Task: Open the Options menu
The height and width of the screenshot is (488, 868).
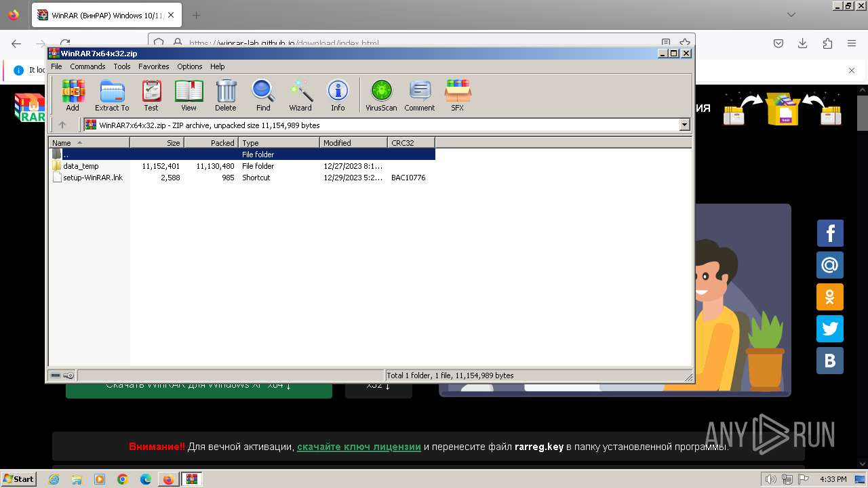Action: click(190, 66)
